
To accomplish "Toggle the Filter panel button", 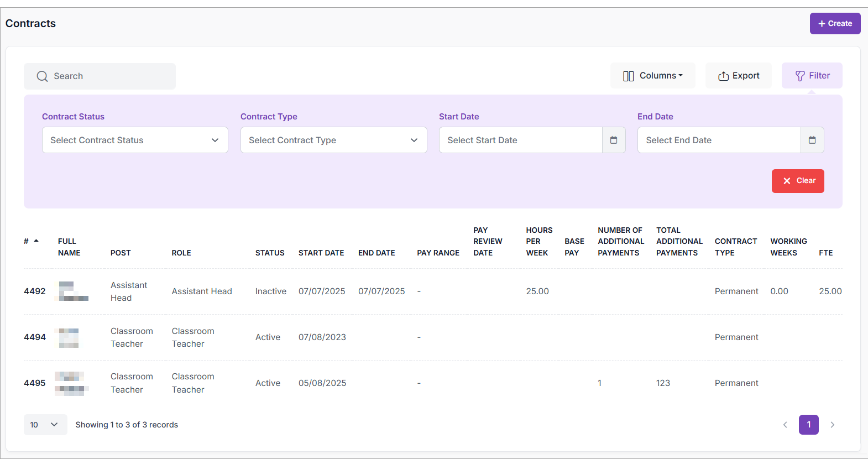I will tap(812, 76).
